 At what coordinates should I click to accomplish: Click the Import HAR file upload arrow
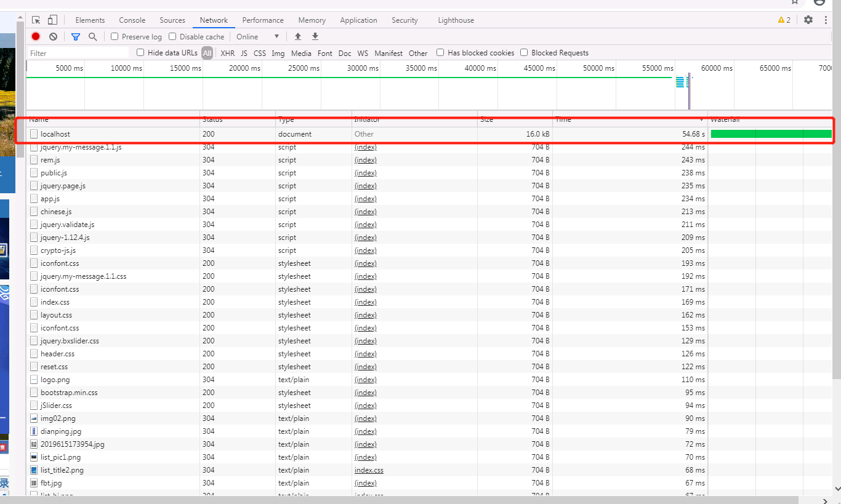[x=298, y=37]
